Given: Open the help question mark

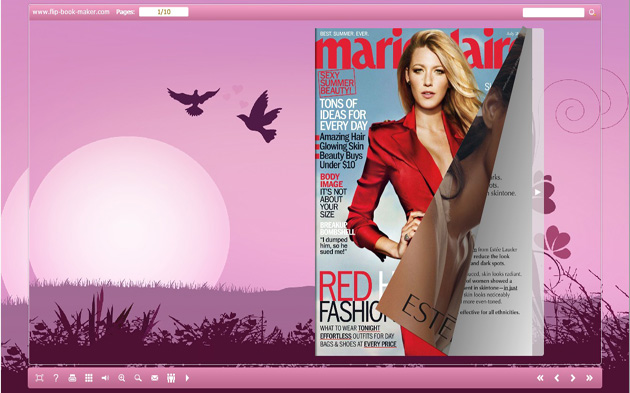Looking at the screenshot, I should pyautogui.click(x=56, y=378).
